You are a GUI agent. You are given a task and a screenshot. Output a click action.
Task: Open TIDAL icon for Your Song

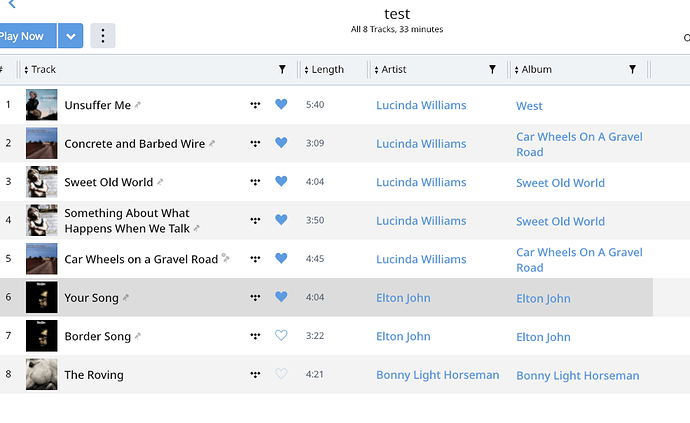click(x=255, y=297)
